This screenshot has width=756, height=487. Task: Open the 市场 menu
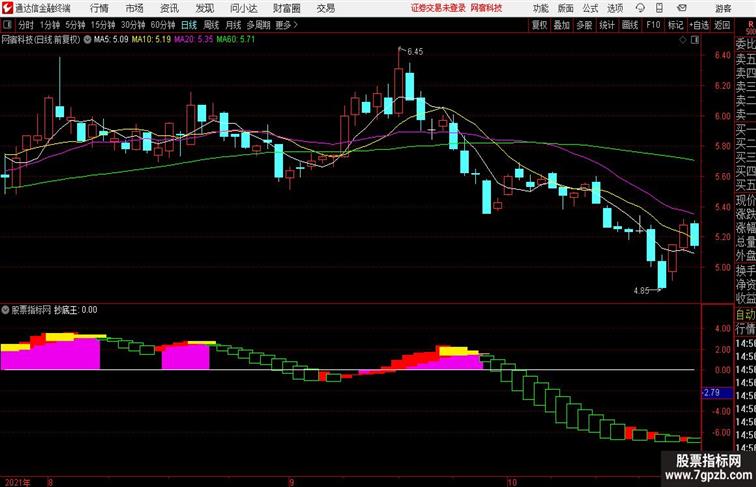click(134, 8)
